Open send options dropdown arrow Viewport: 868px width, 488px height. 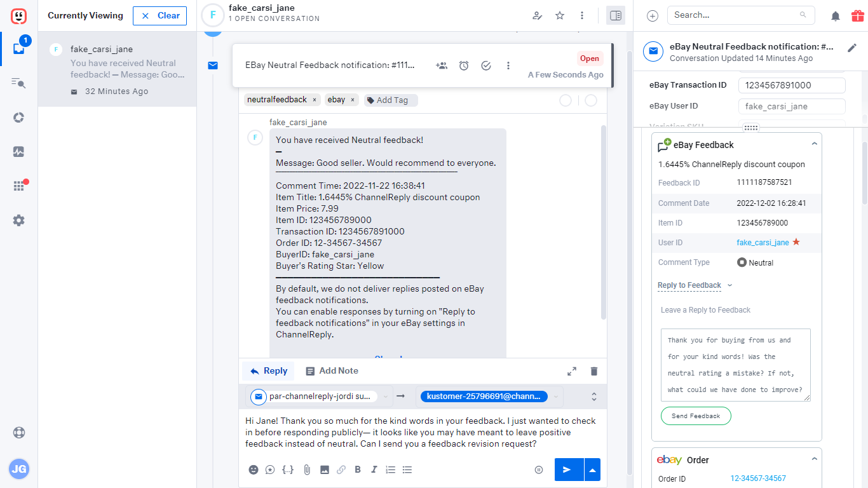(x=592, y=470)
